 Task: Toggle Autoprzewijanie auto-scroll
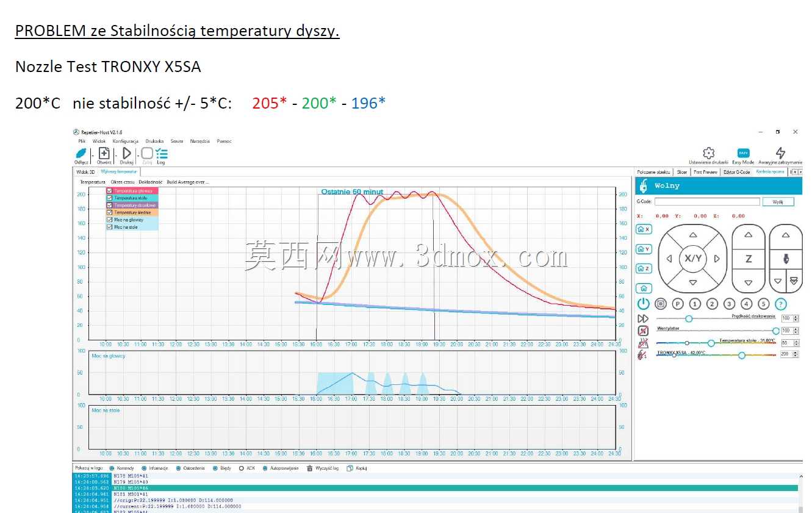tap(265, 468)
